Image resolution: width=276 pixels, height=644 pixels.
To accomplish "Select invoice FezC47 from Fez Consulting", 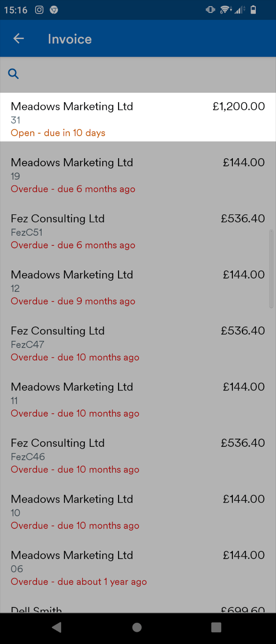I will point(138,343).
